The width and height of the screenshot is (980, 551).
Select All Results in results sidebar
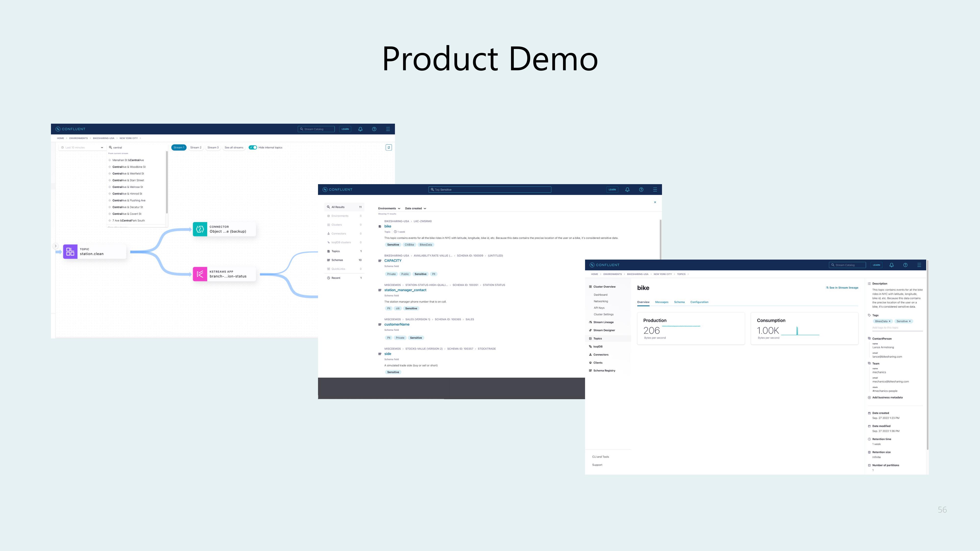click(x=344, y=207)
